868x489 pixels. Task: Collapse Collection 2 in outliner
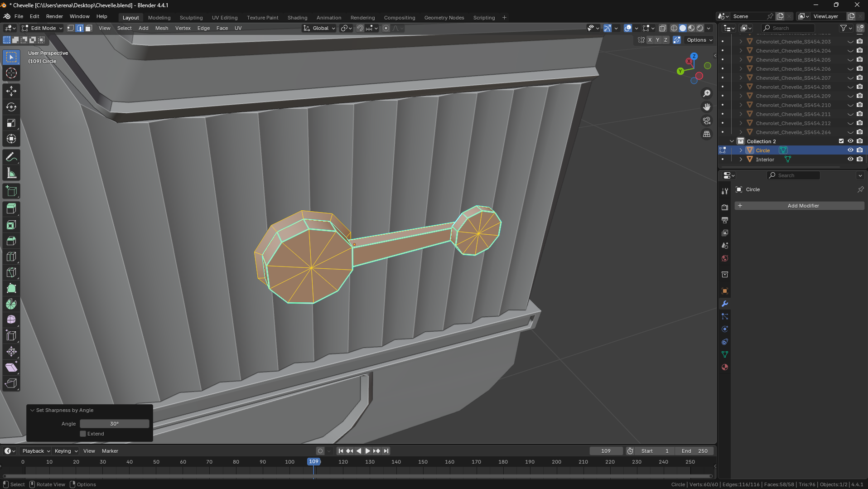click(x=732, y=141)
